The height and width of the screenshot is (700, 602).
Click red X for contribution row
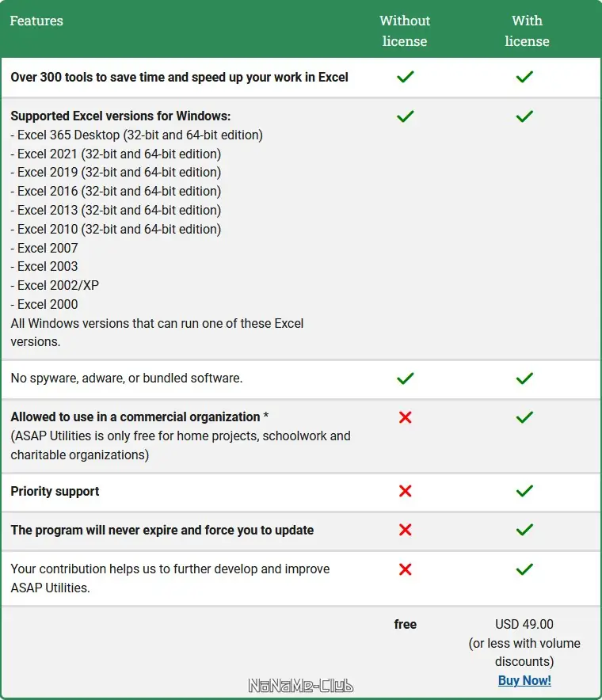pyautogui.click(x=406, y=569)
